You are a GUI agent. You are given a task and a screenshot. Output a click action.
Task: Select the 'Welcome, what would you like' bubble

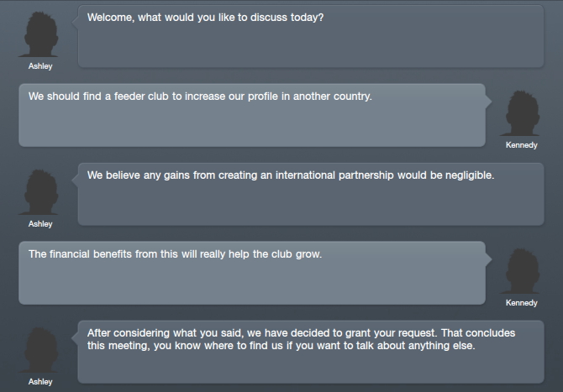311,36
